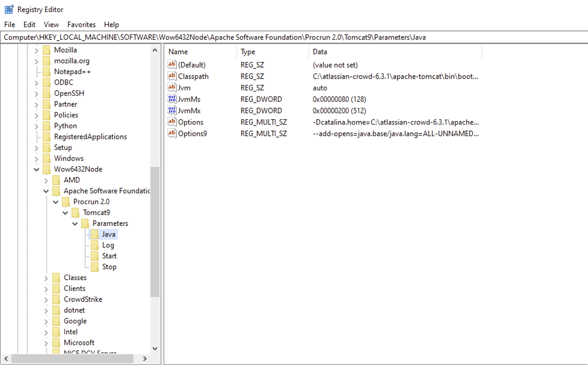
Task: Expand the Microsoft key under Wow6432Node
Action: coord(46,343)
